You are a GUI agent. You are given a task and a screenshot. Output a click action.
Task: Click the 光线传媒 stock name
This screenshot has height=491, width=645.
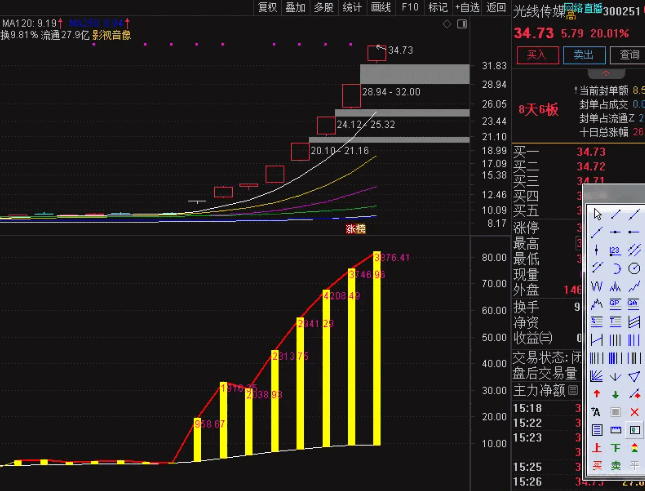[x=540, y=12]
